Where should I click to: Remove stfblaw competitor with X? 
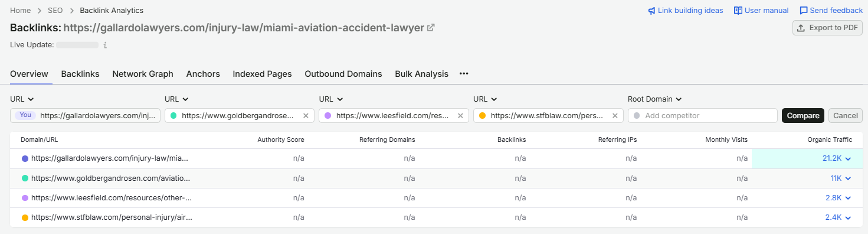coord(615,116)
